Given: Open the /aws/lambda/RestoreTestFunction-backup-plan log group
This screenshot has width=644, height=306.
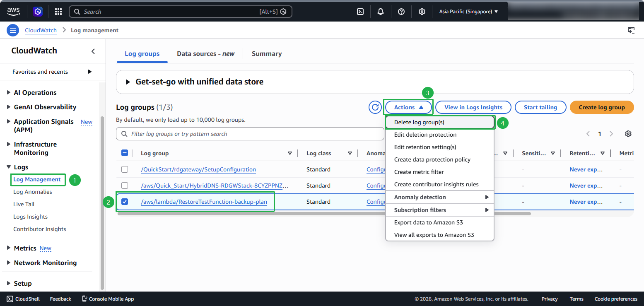Looking at the screenshot, I should (204, 202).
